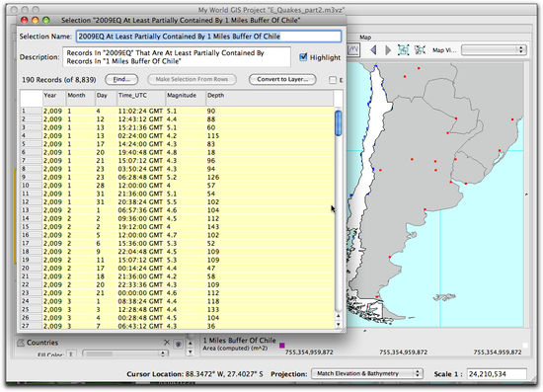Click the Countries layer polygon icon
The image size is (543, 392).
point(21,343)
